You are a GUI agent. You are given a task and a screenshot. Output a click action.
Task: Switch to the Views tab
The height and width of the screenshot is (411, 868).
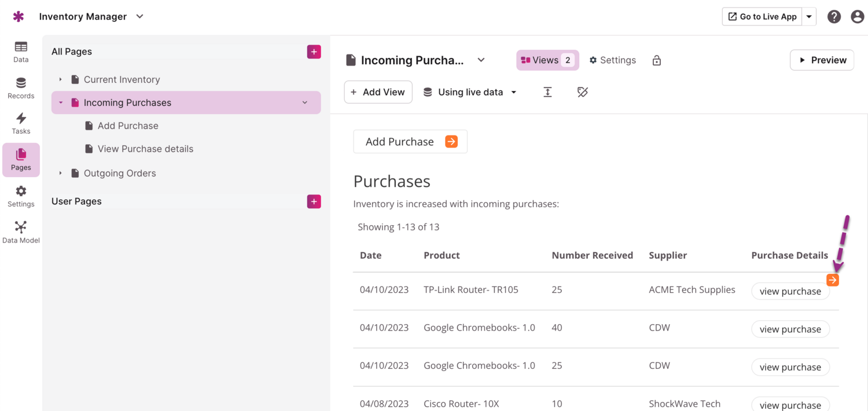pos(547,60)
